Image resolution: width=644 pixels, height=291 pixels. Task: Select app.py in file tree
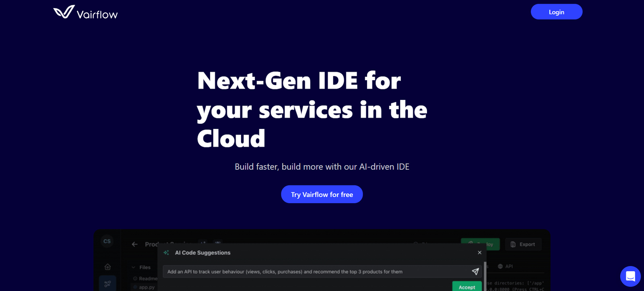pos(147,287)
